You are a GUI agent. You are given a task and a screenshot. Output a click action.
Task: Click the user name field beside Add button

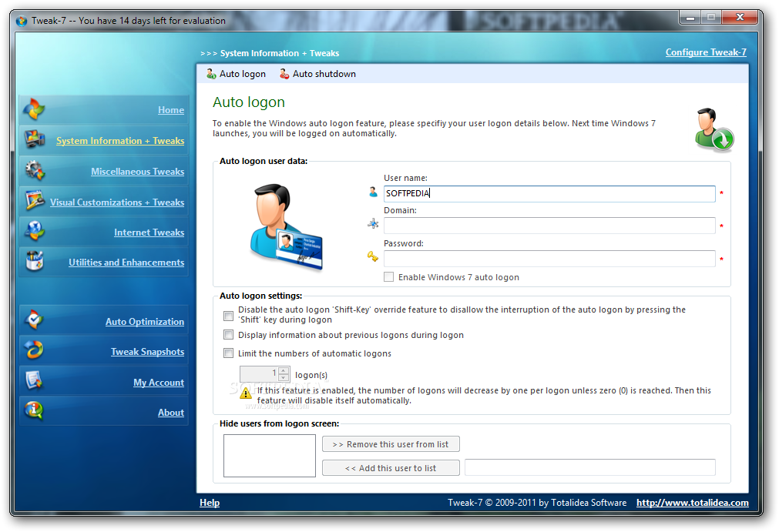click(x=590, y=467)
